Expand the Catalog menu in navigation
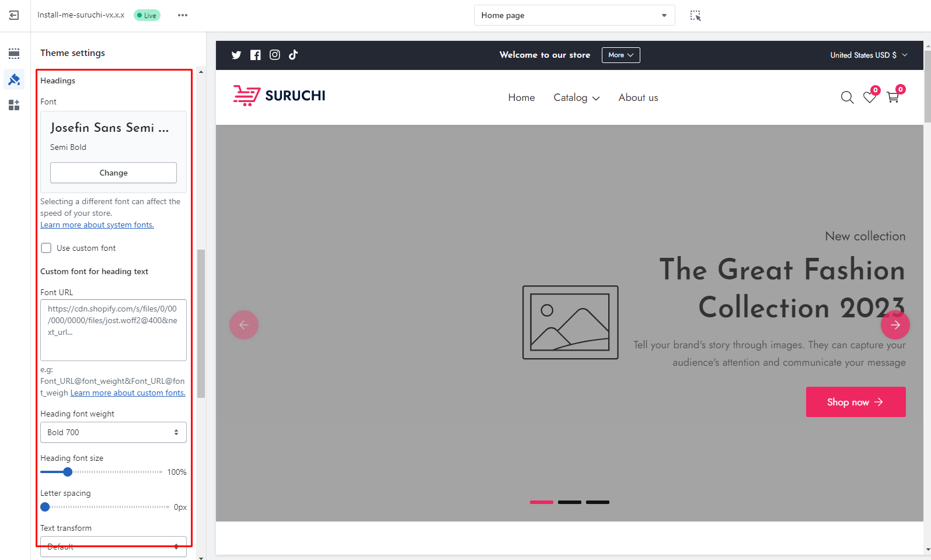Viewport: 931px width, 560px height. 576,97
